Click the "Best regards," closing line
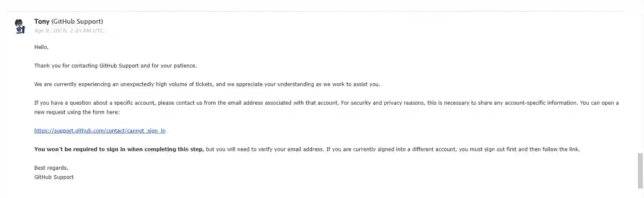This screenshot has width=644, height=198. point(51,168)
